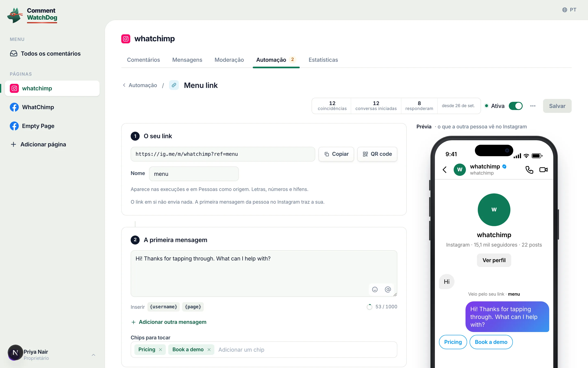Click the @ mention icon in message box
588x368 pixels.
tap(388, 289)
